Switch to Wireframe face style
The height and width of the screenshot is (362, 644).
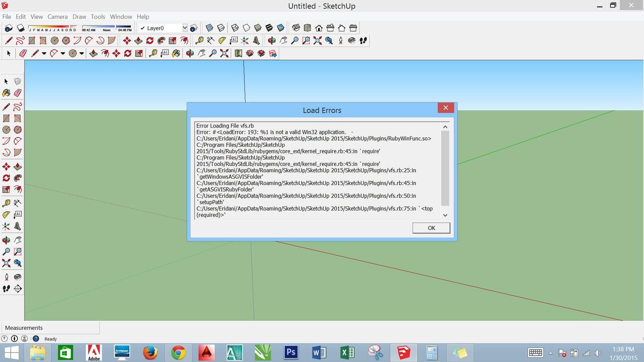[x=234, y=28]
